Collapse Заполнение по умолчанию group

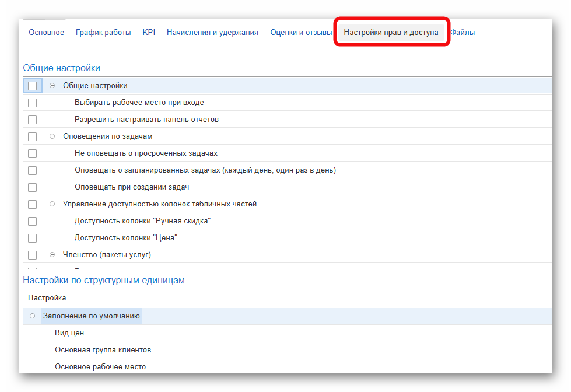click(33, 316)
